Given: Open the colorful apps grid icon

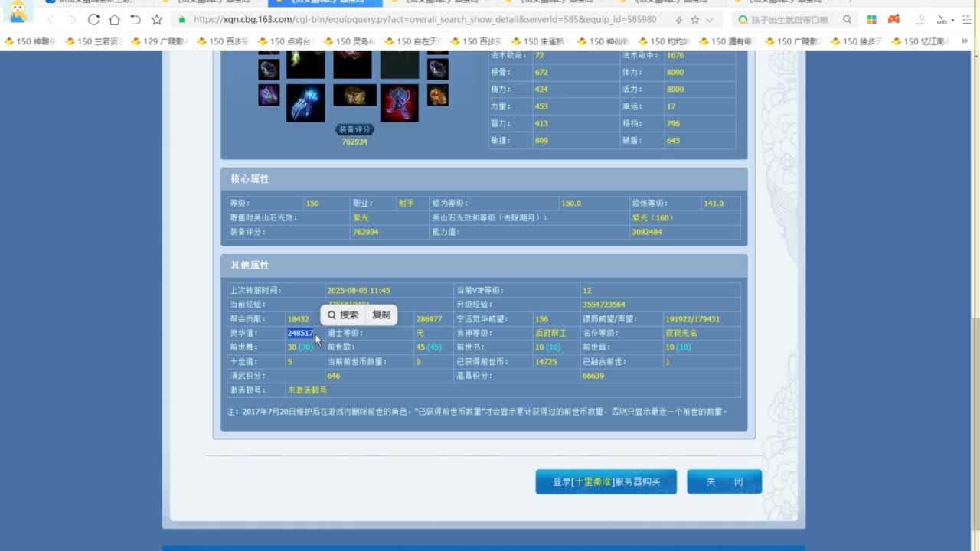Looking at the screenshot, I should tap(871, 20).
